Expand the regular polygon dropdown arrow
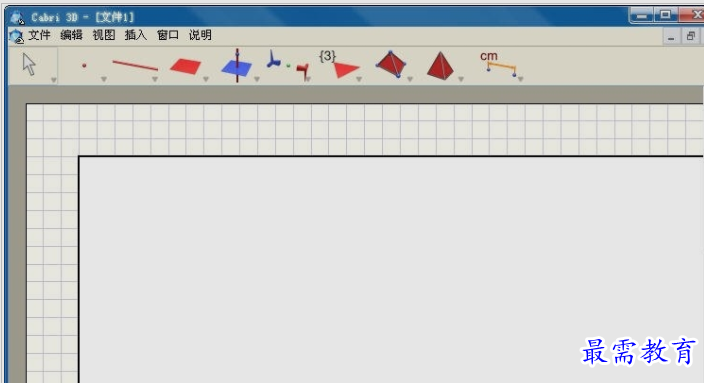 (359, 79)
